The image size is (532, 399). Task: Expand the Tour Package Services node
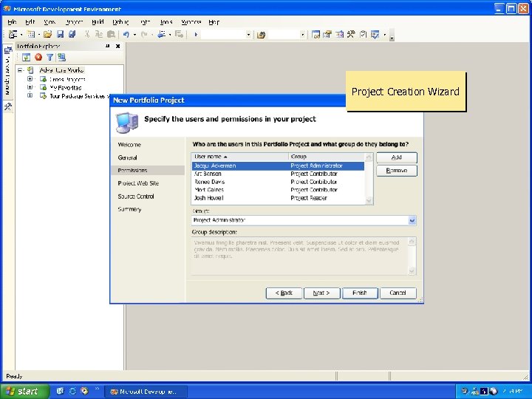coord(30,95)
